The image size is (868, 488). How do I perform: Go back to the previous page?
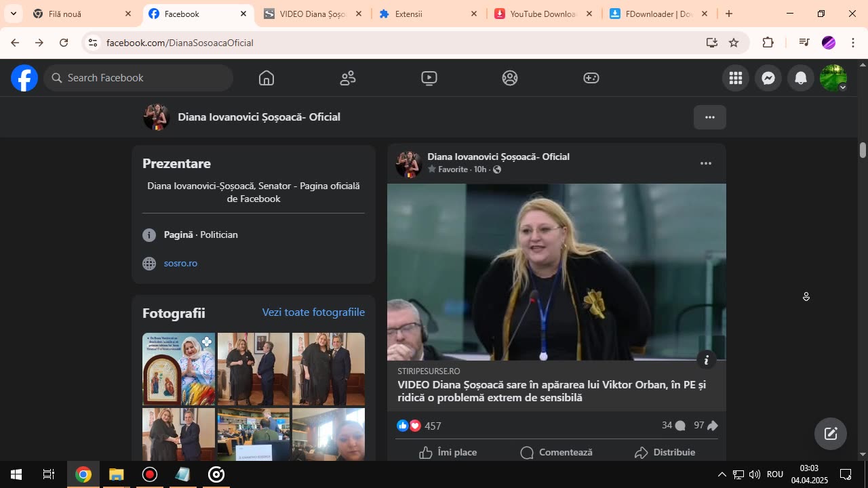15,43
